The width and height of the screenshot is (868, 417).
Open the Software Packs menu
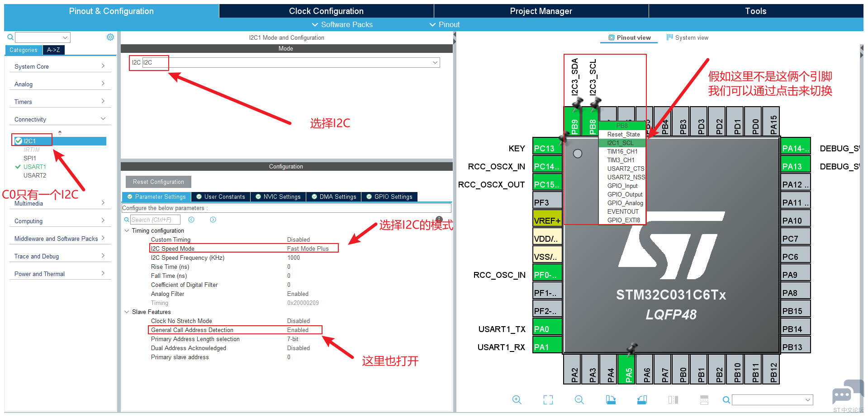pyautogui.click(x=342, y=24)
